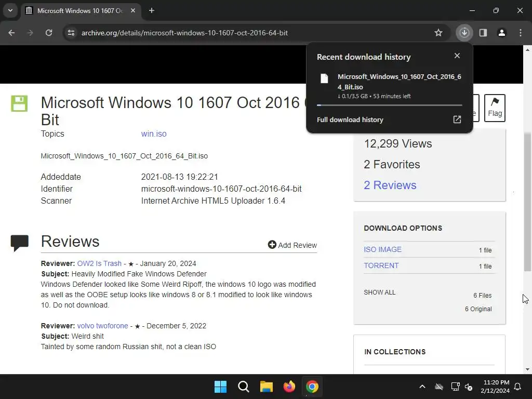Open the Chrome three-dot menu

[x=521, y=33]
